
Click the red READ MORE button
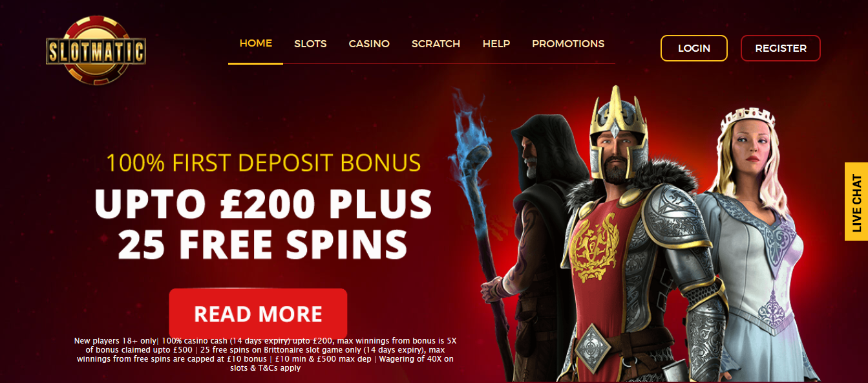coord(258,314)
